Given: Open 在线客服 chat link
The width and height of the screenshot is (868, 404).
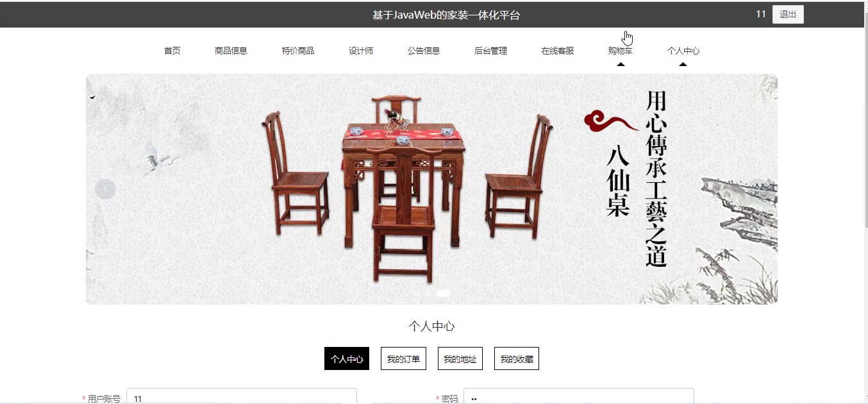Looking at the screenshot, I should coord(558,51).
